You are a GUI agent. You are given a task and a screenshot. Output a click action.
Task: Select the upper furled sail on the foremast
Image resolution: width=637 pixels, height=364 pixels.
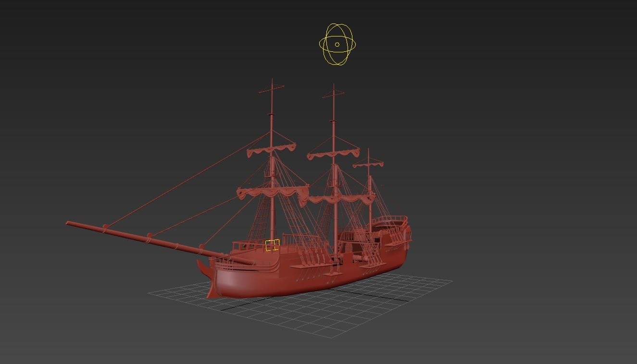coord(271,151)
